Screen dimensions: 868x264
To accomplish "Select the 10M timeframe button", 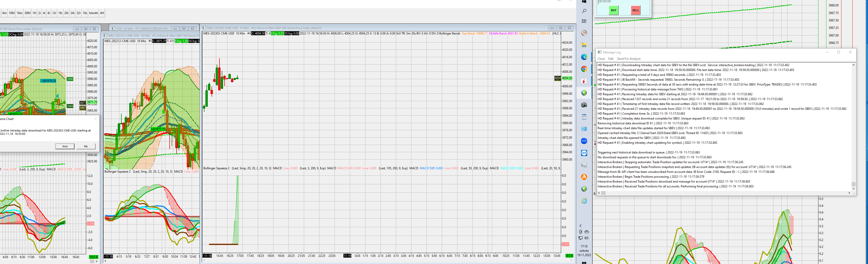I will tap(11, 13).
